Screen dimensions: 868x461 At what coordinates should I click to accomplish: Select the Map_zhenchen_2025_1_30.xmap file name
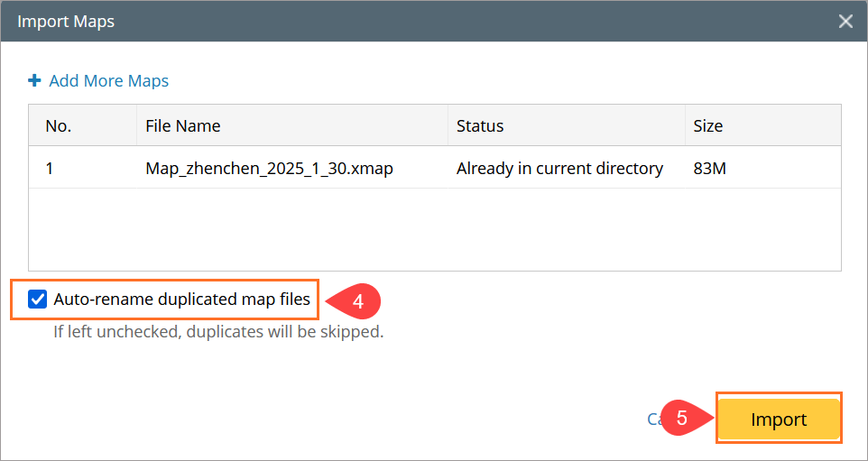click(x=269, y=169)
